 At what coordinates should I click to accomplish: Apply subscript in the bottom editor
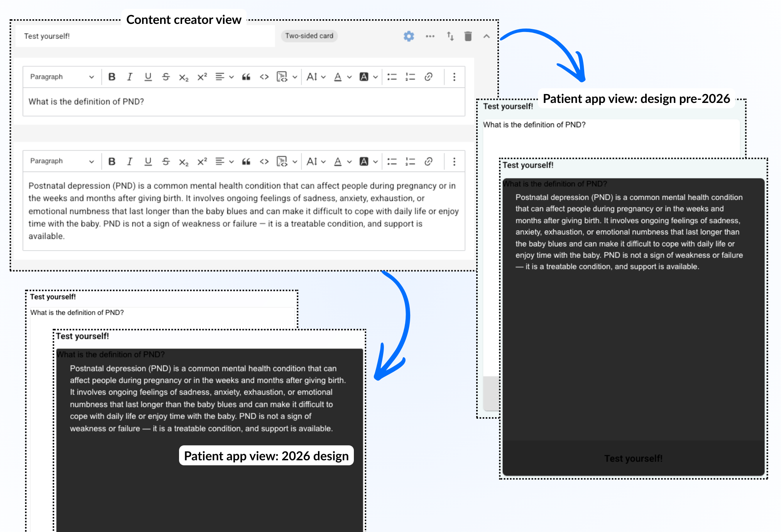[183, 162]
